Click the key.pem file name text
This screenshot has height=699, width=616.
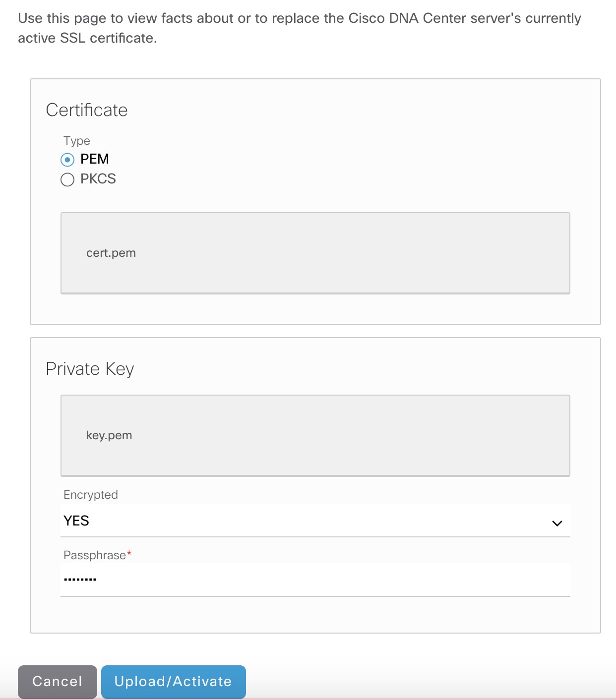(x=109, y=435)
